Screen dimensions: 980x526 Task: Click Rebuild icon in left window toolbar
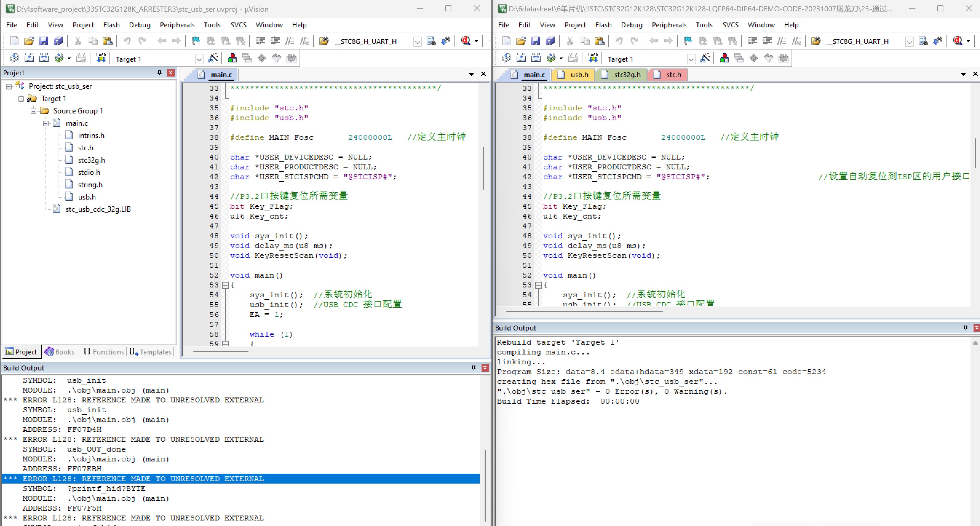pos(44,58)
